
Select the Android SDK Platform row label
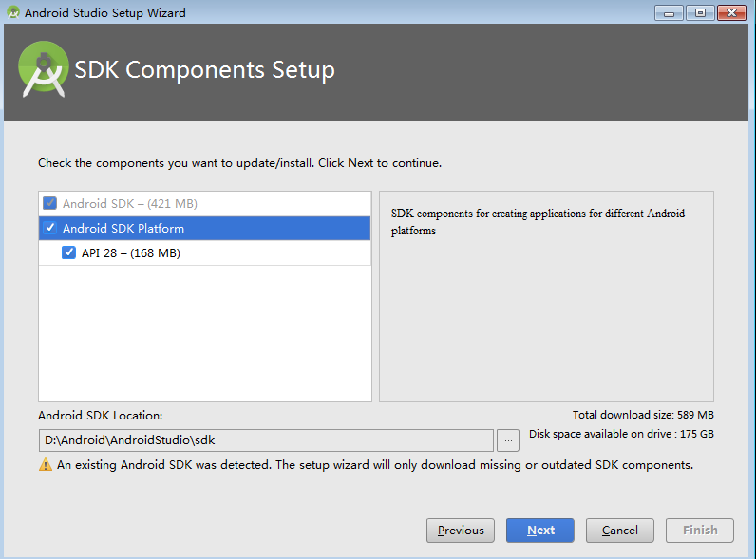pyautogui.click(x=123, y=228)
